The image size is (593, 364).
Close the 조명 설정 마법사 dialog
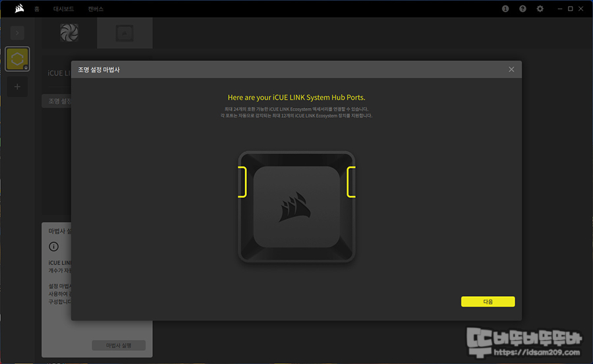tap(511, 69)
